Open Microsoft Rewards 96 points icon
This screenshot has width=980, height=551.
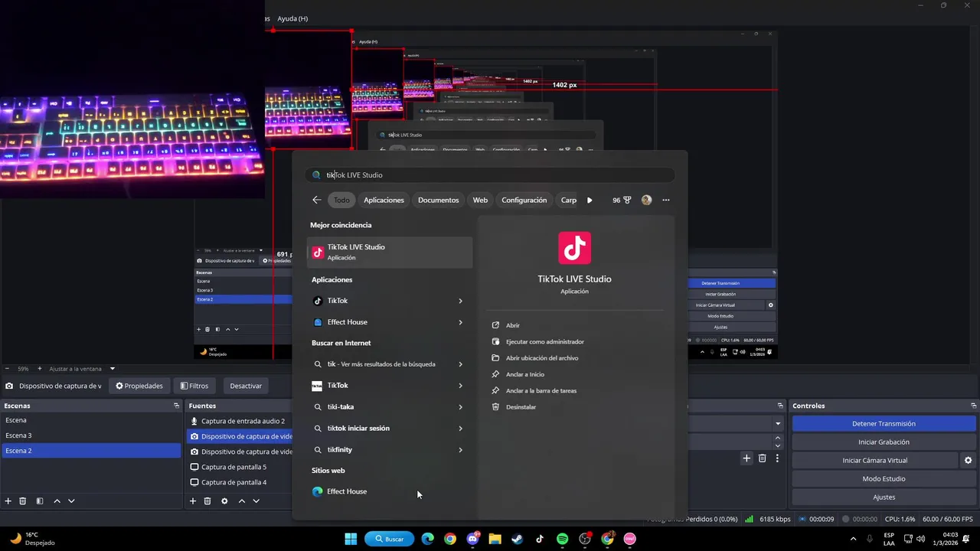[622, 200]
